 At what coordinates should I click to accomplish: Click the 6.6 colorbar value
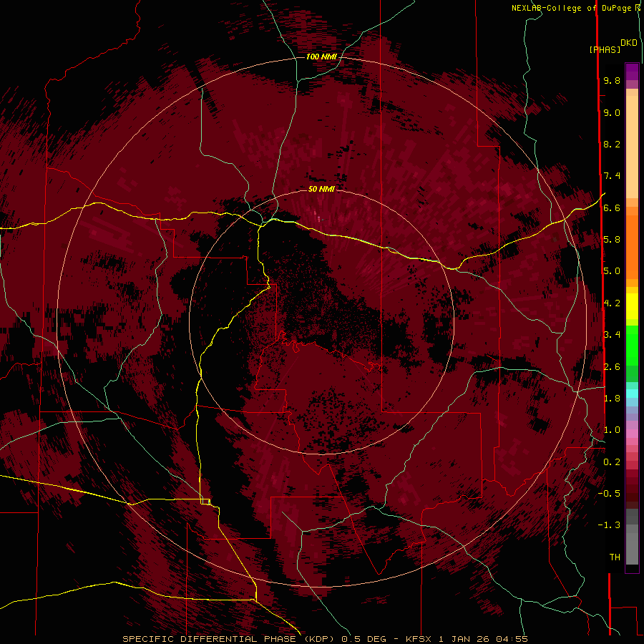tap(612, 208)
